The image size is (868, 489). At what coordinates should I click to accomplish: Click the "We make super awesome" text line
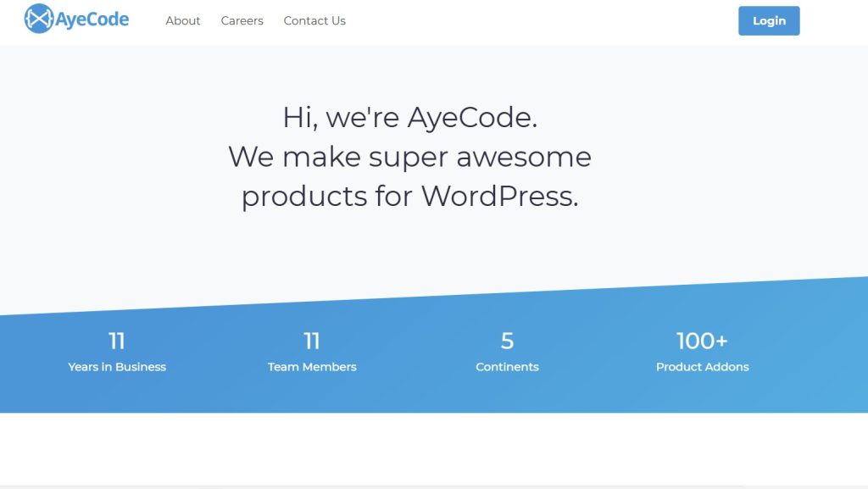(409, 157)
